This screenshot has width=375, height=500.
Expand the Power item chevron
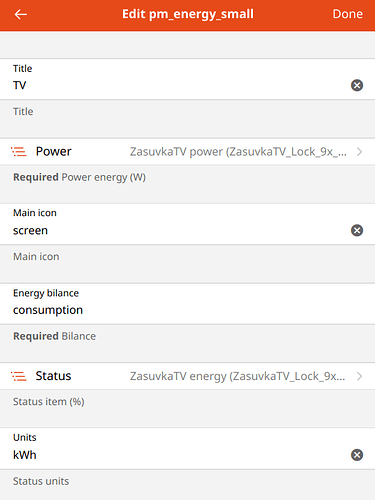(359, 152)
